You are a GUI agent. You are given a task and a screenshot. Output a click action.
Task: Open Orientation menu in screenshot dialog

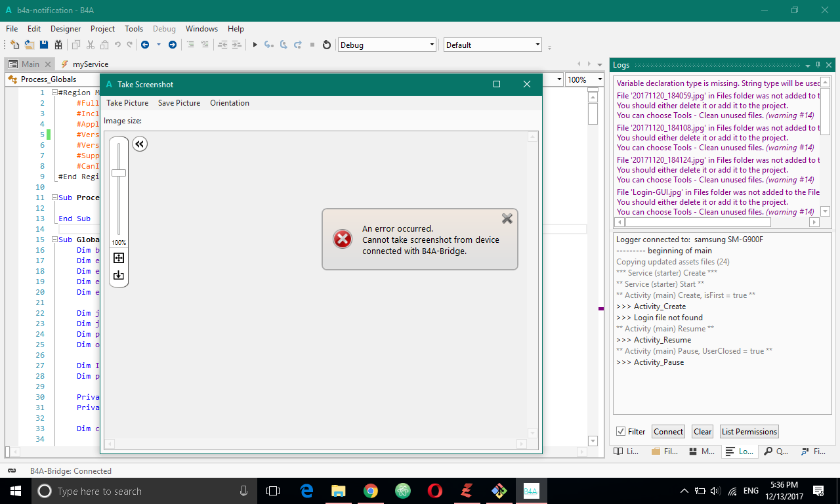pos(230,103)
